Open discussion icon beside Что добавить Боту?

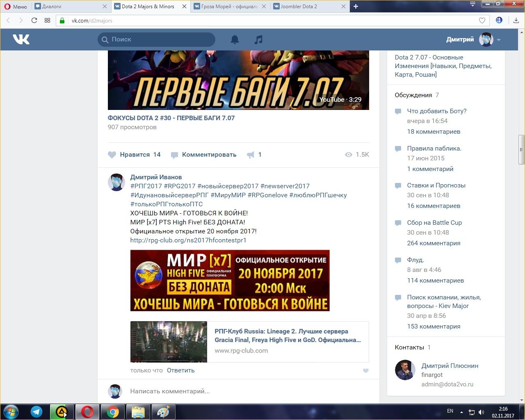point(398,112)
